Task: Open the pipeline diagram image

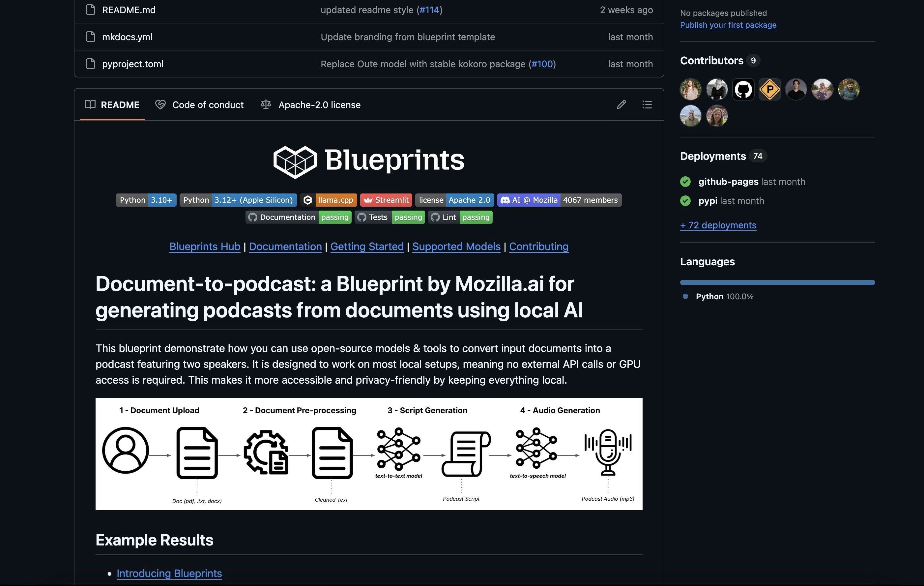Action: [369, 454]
